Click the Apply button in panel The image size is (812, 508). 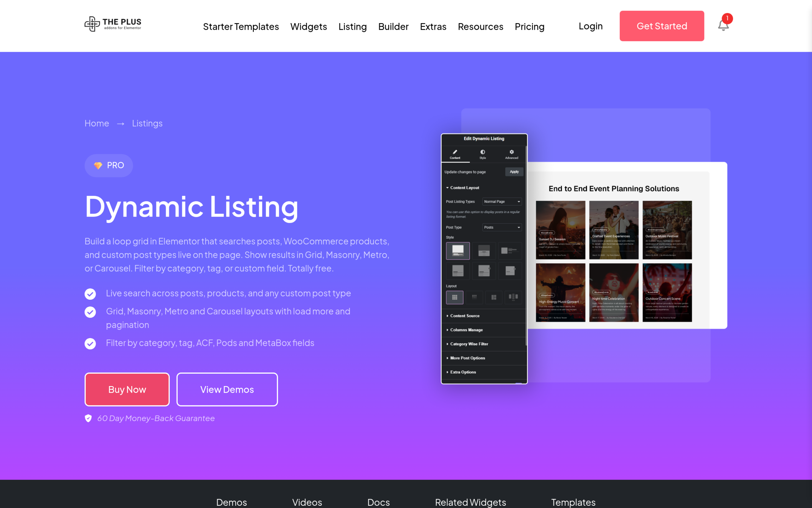coord(514,172)
